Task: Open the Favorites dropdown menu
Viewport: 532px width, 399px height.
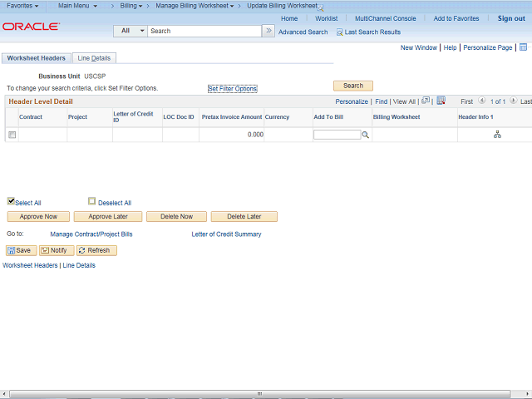Action: [x=22, y=6]
